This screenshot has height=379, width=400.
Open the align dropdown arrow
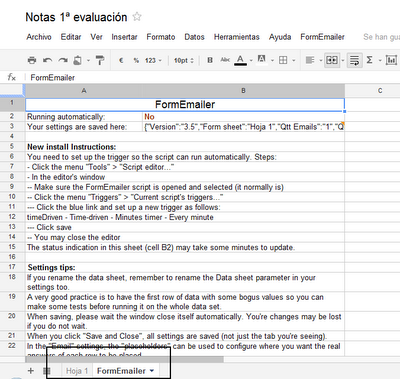coord(320,61)
